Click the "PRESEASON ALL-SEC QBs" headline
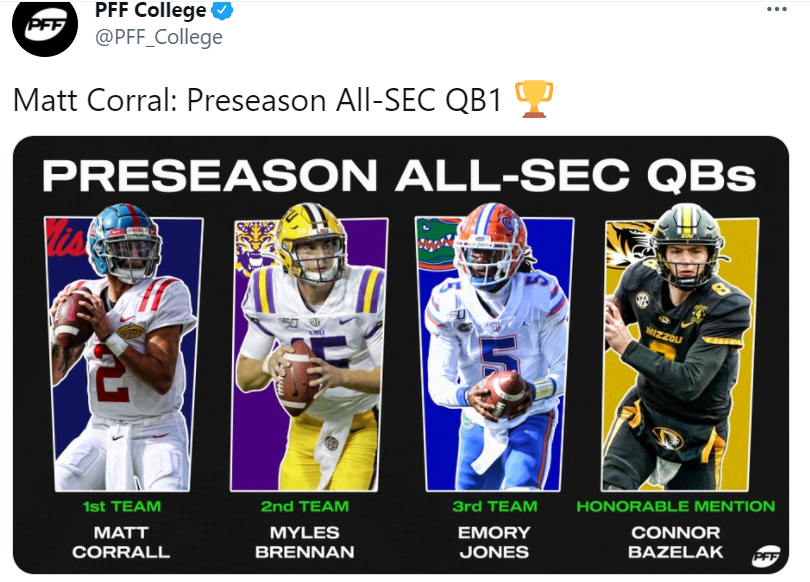Viewport: 810px width, 582px height. 399,176
